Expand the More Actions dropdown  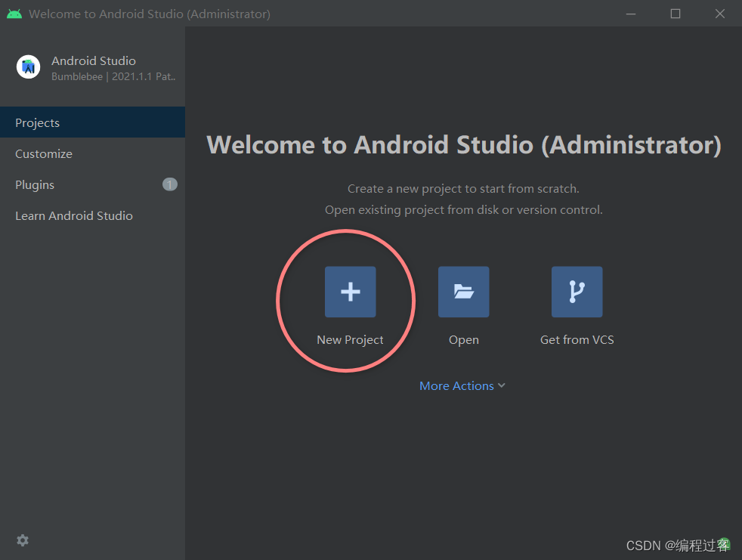pyautogui.click(x=462, y=385)
